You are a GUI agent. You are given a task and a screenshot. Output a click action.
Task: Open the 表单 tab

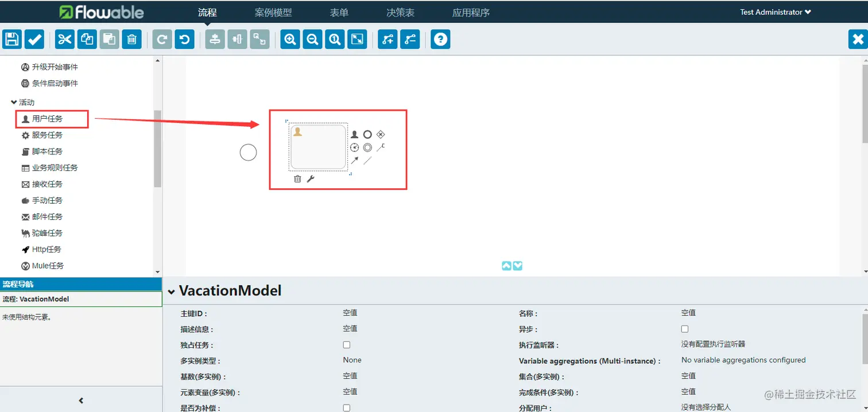point(339,12)
